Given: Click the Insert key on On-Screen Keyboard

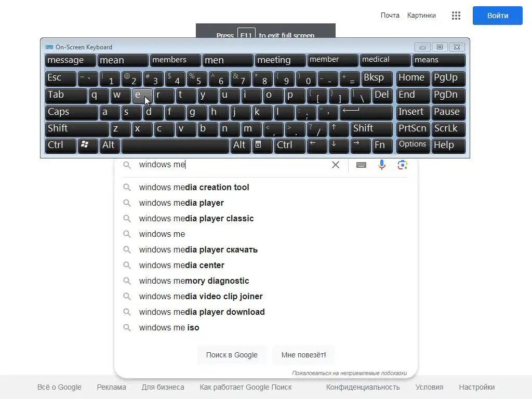Looking at the screenshot, I should (413, 113).
